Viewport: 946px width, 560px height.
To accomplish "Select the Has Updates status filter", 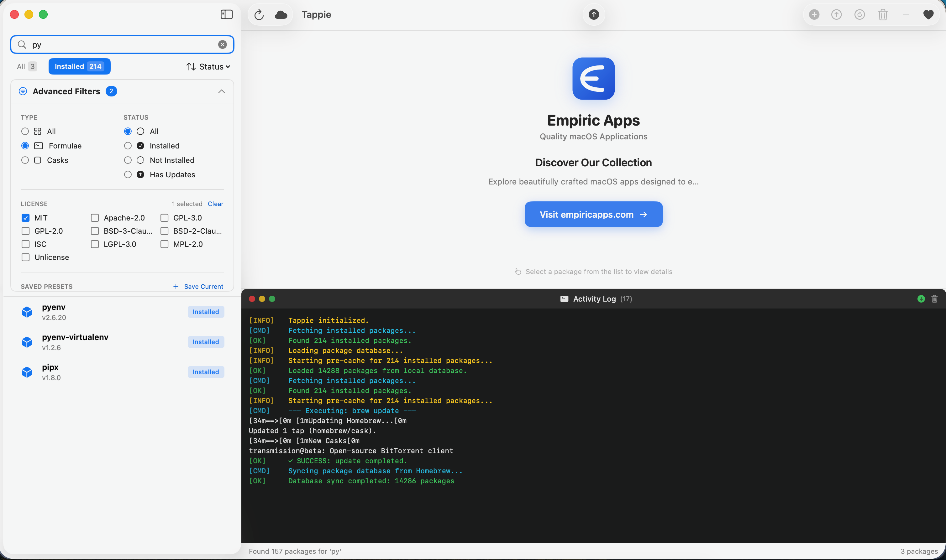I will click(x=128, y=174).
